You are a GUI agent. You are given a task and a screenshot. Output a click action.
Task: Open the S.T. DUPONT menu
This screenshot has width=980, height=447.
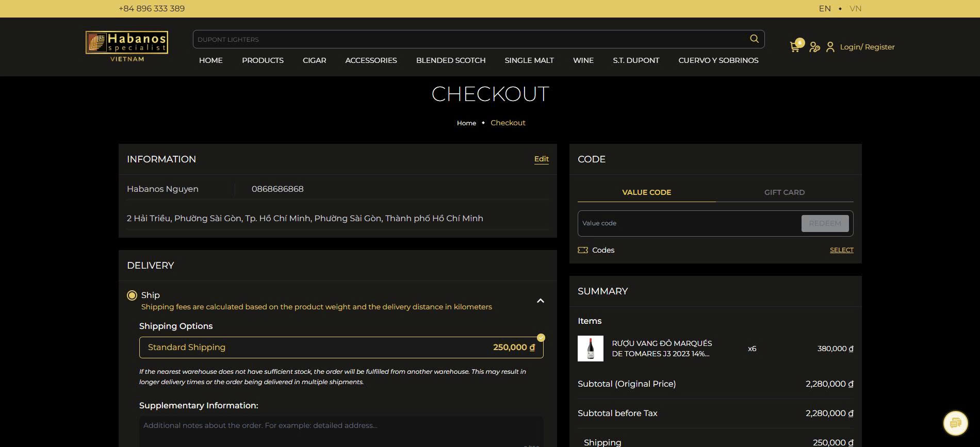point(636,60)
